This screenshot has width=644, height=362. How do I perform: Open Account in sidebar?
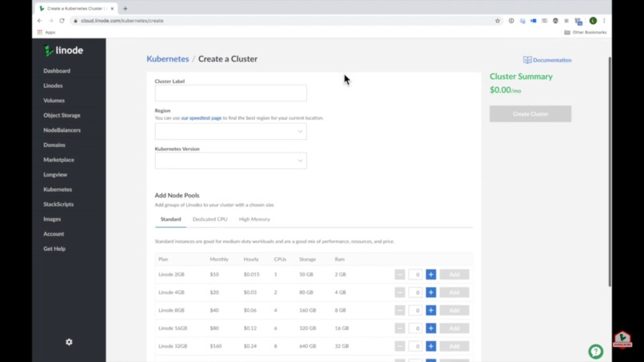click(54, 234)
